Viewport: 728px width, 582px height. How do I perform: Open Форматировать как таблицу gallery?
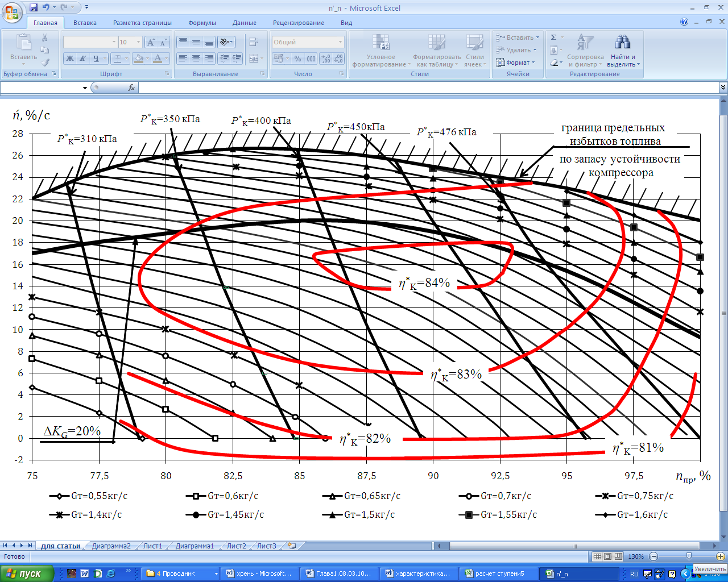(437, 51)
